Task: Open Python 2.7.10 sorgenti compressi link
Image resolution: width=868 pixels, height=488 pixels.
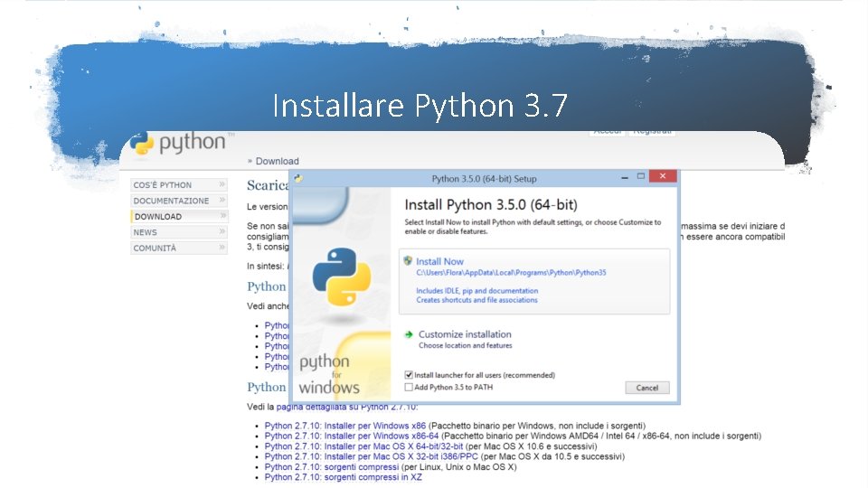Action: [x=331, y=467]
